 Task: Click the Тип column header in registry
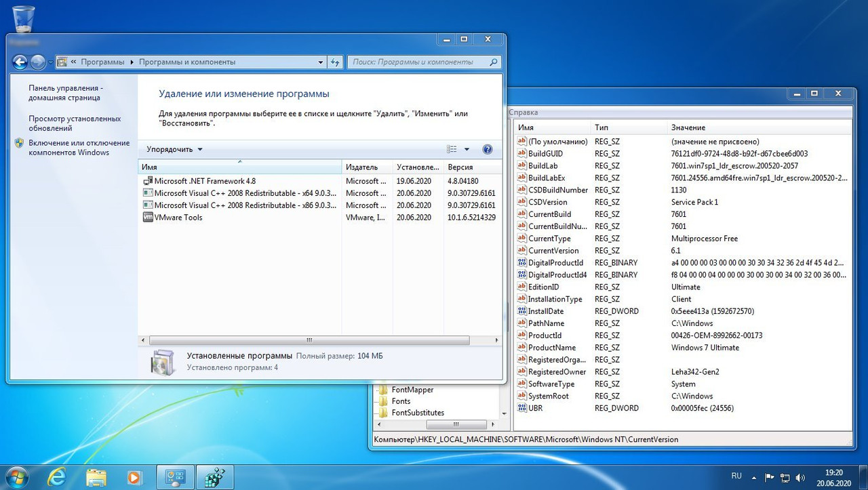[629, 127]
